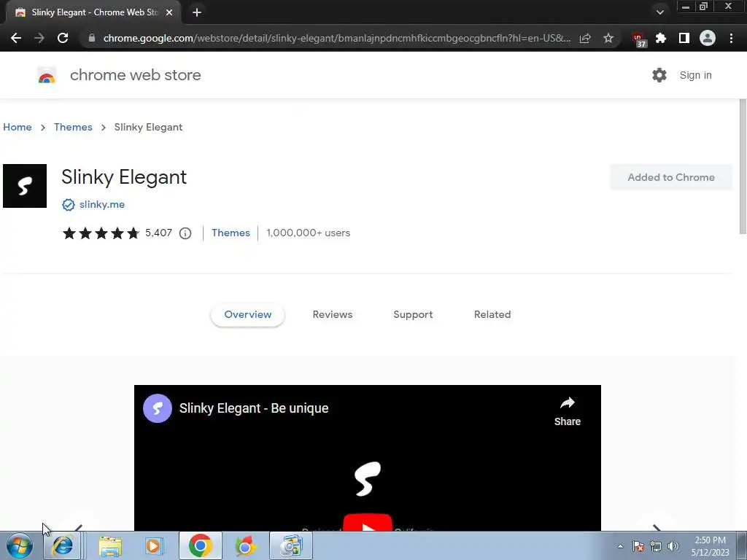
Task: Show hidden system tray icons
Action: [x=620, y=546]
